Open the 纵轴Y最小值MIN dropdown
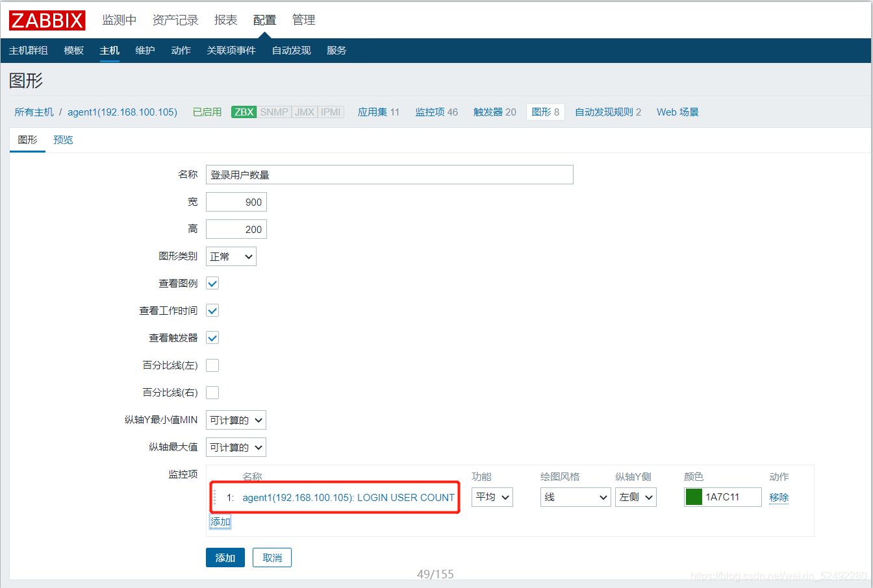 [236, 420]
